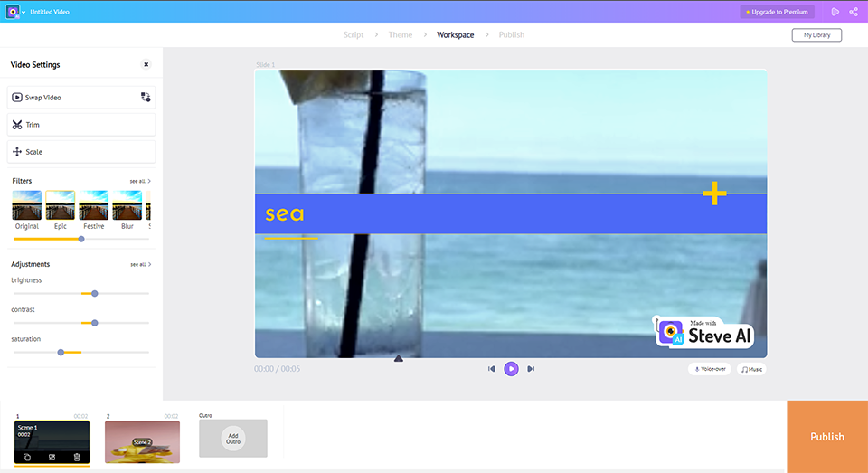Screen dimensions: 868x473
Task: Open the Trim tool
Action: (x=80, y=125)
